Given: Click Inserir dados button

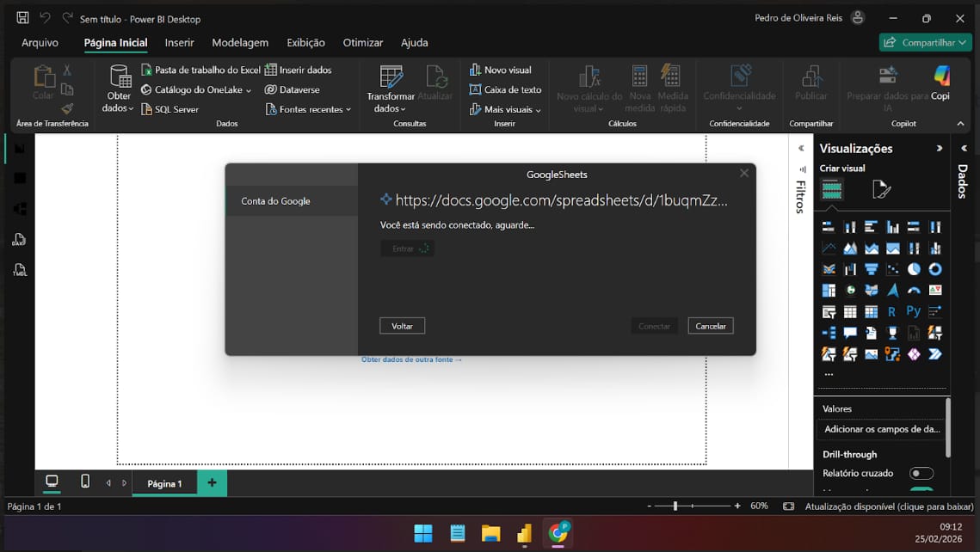Looking at the screenshot, I should [298, 70].
